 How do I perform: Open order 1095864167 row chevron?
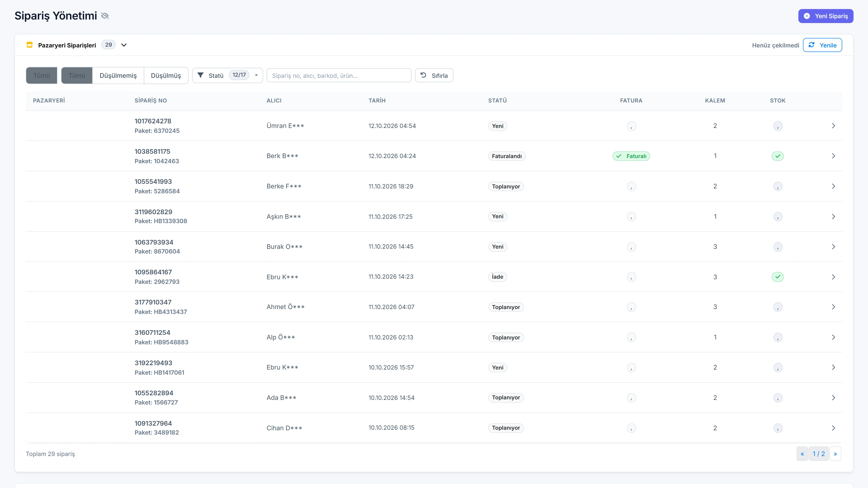(x=833, y=277)
